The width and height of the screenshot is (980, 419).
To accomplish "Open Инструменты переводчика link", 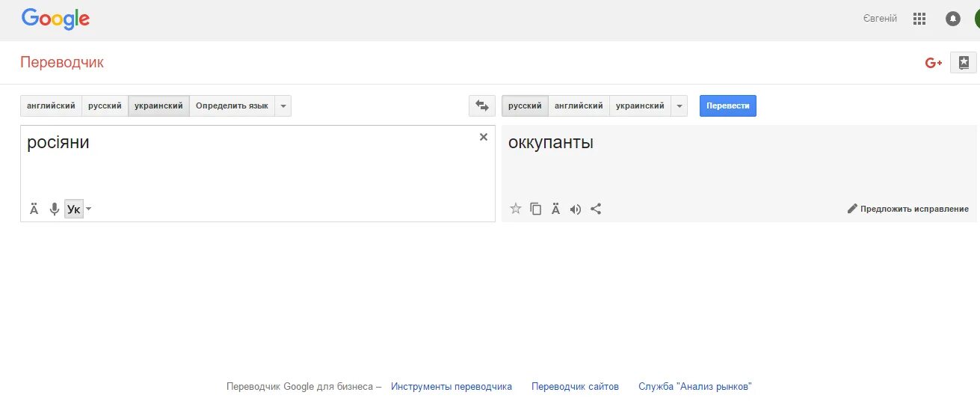I will (x=452, y=387).
